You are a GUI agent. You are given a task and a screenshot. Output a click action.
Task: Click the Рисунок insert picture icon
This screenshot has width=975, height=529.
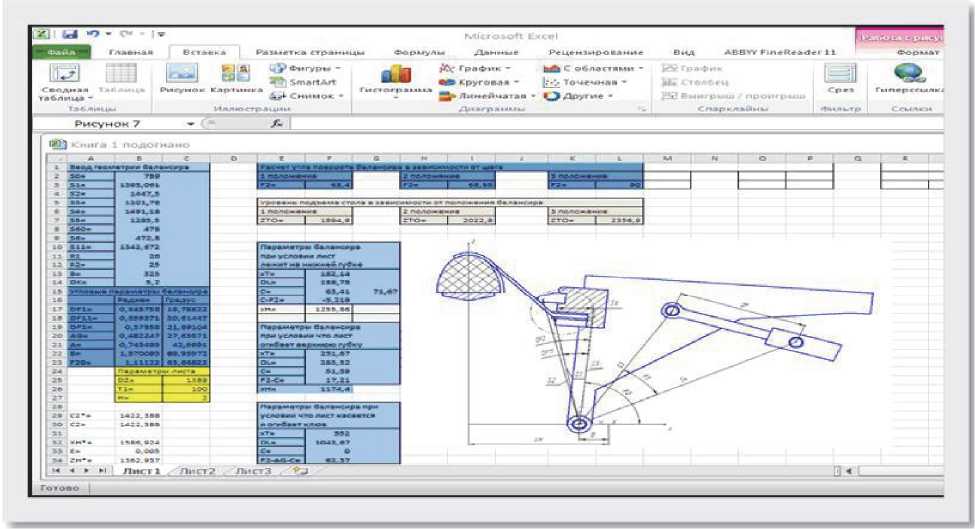click(182, 76)
